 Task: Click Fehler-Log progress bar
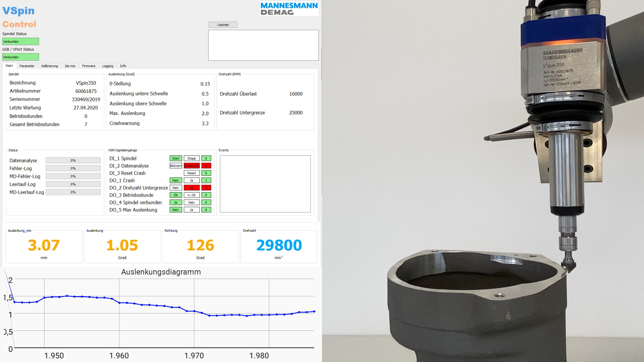click(x=73, y=168)
